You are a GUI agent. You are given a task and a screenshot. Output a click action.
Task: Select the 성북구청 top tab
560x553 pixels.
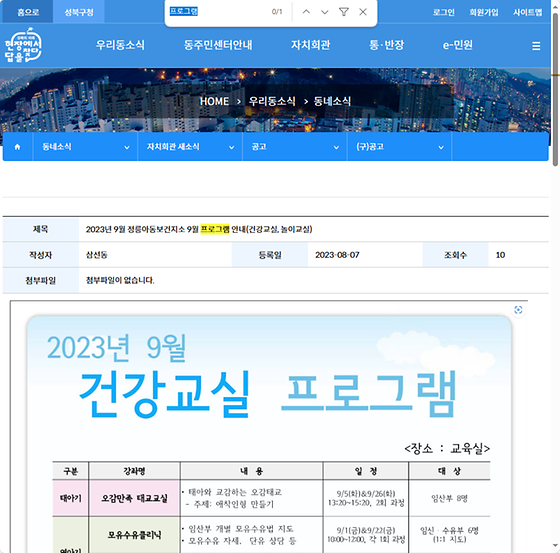pos(79,12)
